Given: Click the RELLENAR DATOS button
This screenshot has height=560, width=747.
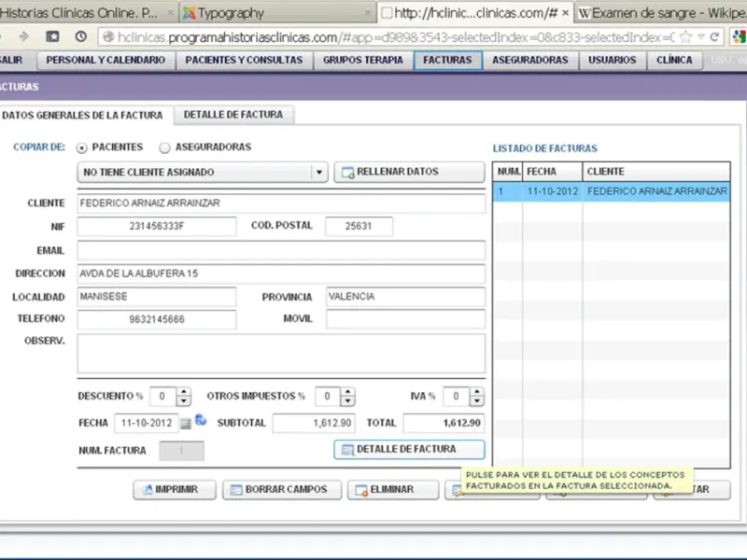Looking at the screenshot, I should point(409,172).
